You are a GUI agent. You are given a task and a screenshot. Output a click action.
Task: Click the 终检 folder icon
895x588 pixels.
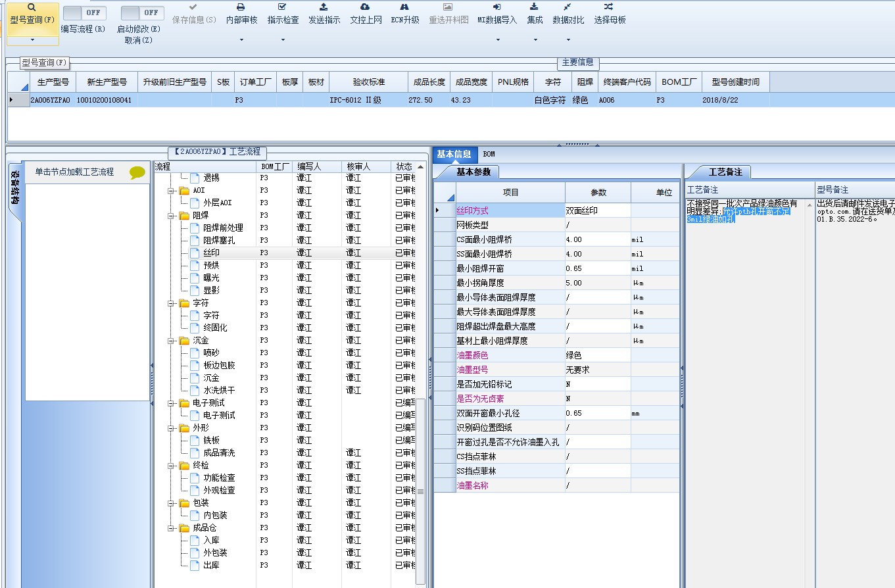point(184,465)
